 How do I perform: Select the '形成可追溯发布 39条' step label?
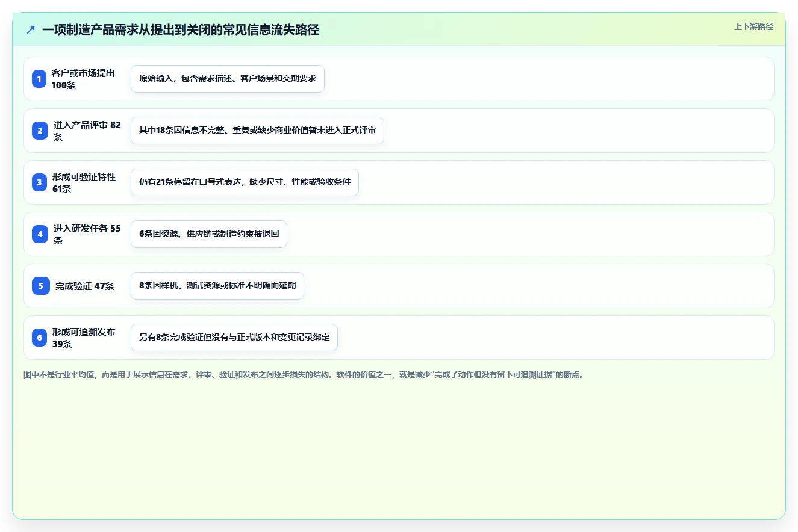click(x=84, y=338)
